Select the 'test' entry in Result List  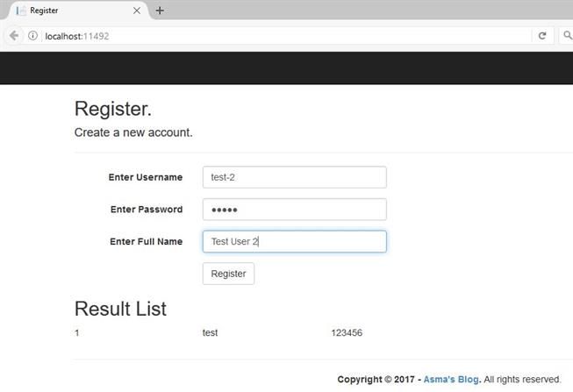210,333
